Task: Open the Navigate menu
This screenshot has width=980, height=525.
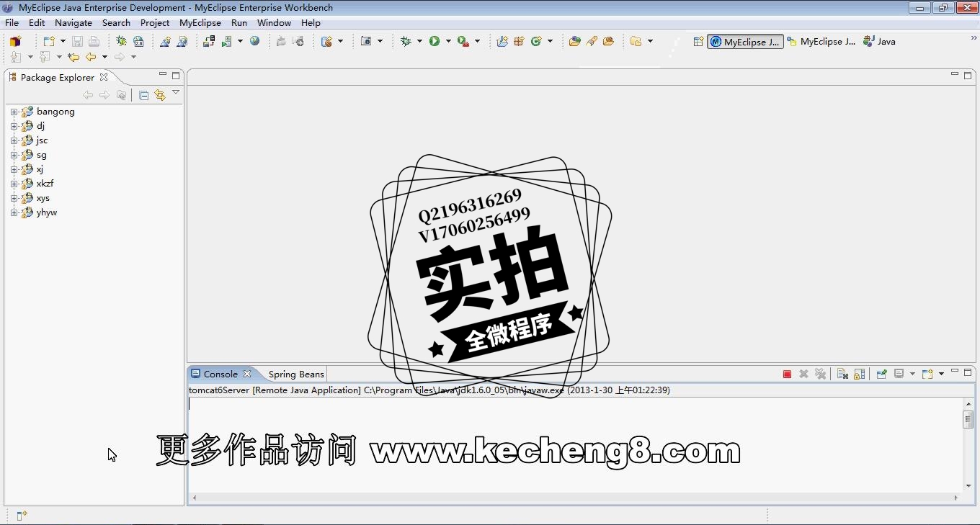Action: [x=73, y=22]
